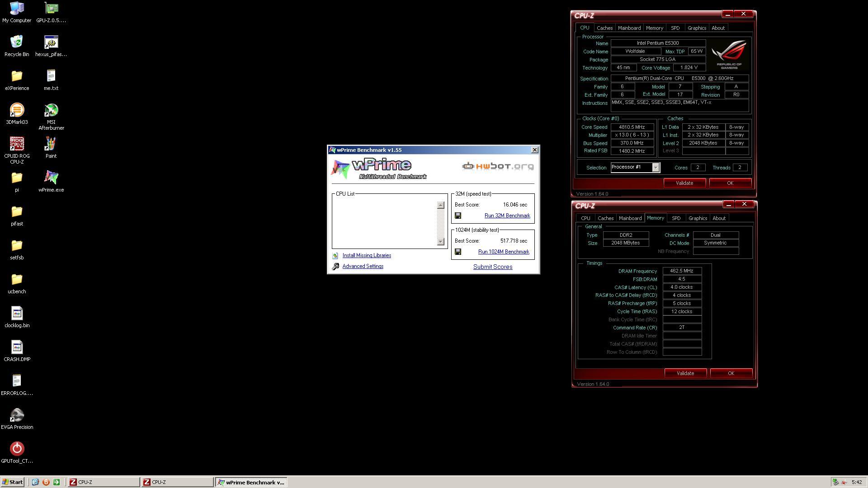This screenshot has width=868, height=488.
Task: Switch to CPU tab in lower CPU-Z window
Action: coord(585,218)
